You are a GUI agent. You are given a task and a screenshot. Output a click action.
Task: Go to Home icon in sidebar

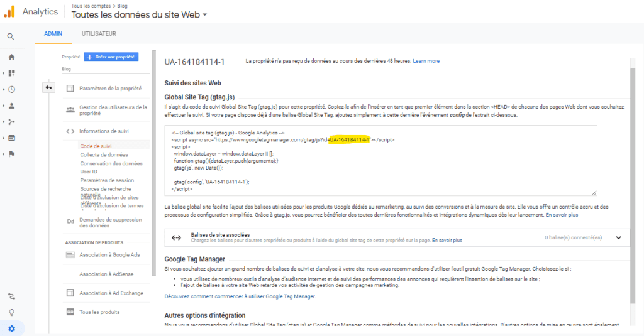11,57
